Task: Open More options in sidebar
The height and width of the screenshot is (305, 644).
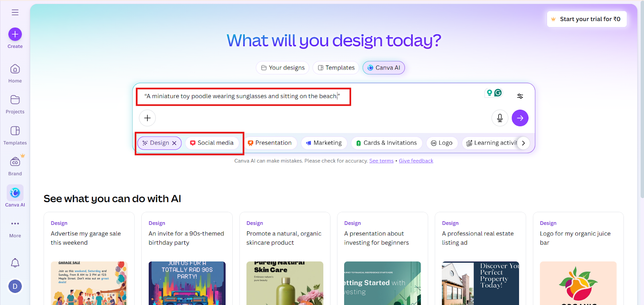Action: 15,229
